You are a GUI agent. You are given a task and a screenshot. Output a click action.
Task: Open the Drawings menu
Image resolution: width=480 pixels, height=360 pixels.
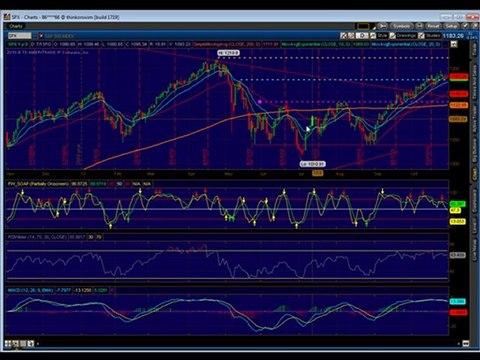(x=406, y=36)
